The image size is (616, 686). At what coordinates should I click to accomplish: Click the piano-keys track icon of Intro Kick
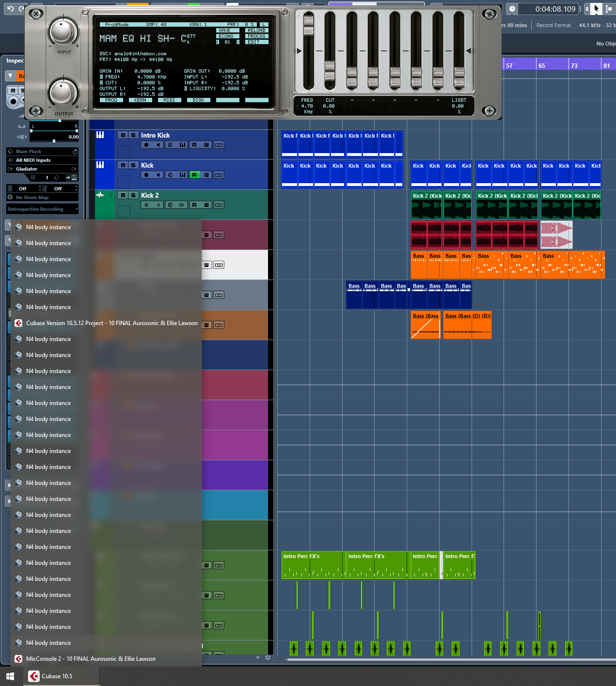point(100,135)
